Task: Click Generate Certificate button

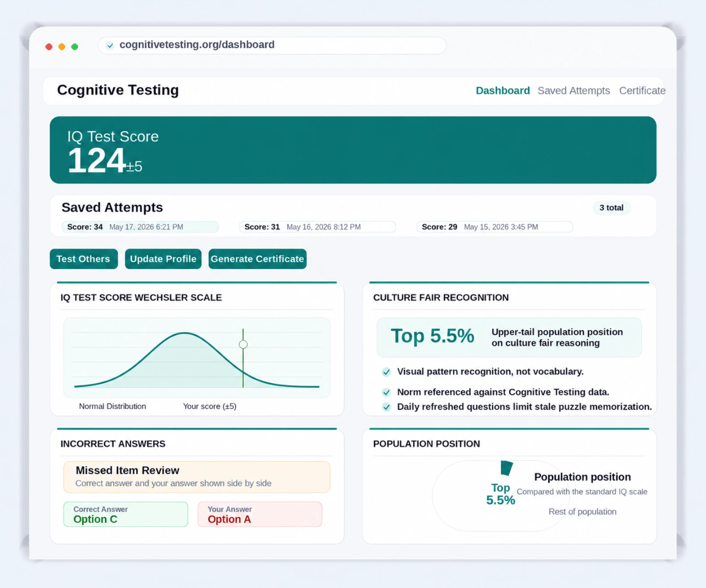Action: (x=257, y=259)
